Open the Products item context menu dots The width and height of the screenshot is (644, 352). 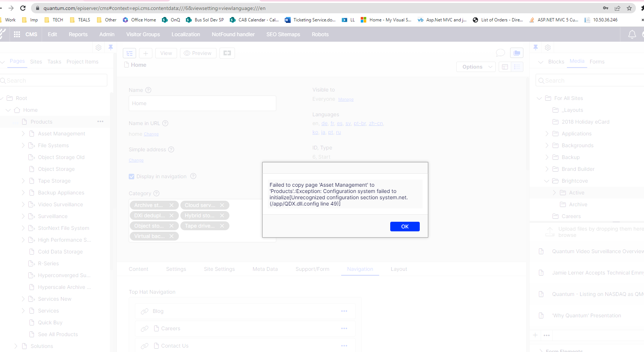(x=100, y=122)
